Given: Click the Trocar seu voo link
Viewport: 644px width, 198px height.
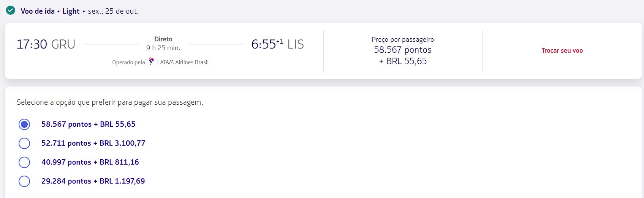Looking at the screenshot, I should click(x=562, y=50).
